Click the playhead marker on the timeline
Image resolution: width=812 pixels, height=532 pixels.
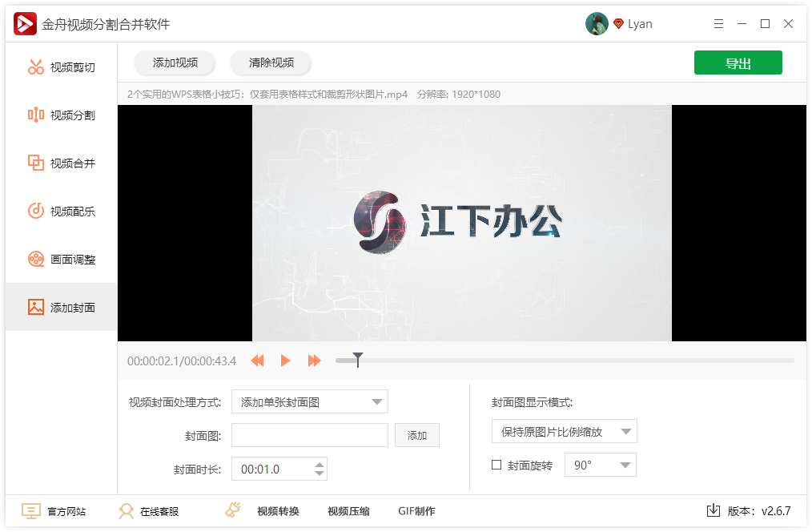click(358, 360)
